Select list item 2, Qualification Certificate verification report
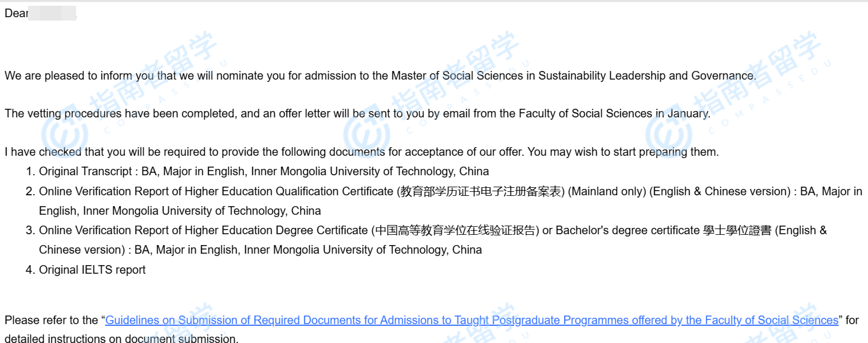The height and width of the screenshot is (343, 868). [216, 191]
